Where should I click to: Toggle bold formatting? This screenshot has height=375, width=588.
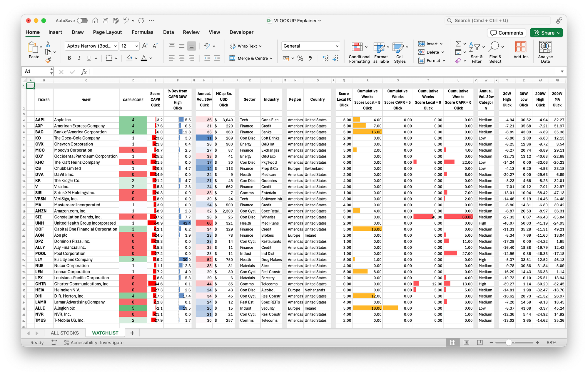(x=69, y=58)
